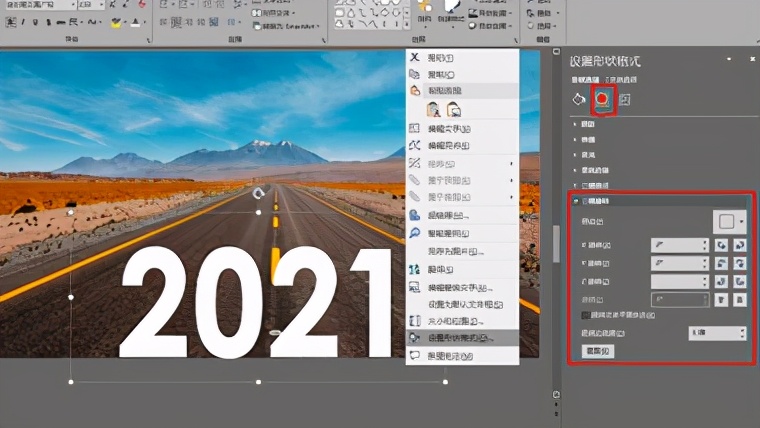This screenshot has width=760, height=428.
Task: Toggle the Keep text flat checkbox
Action: tap(586, 315)
